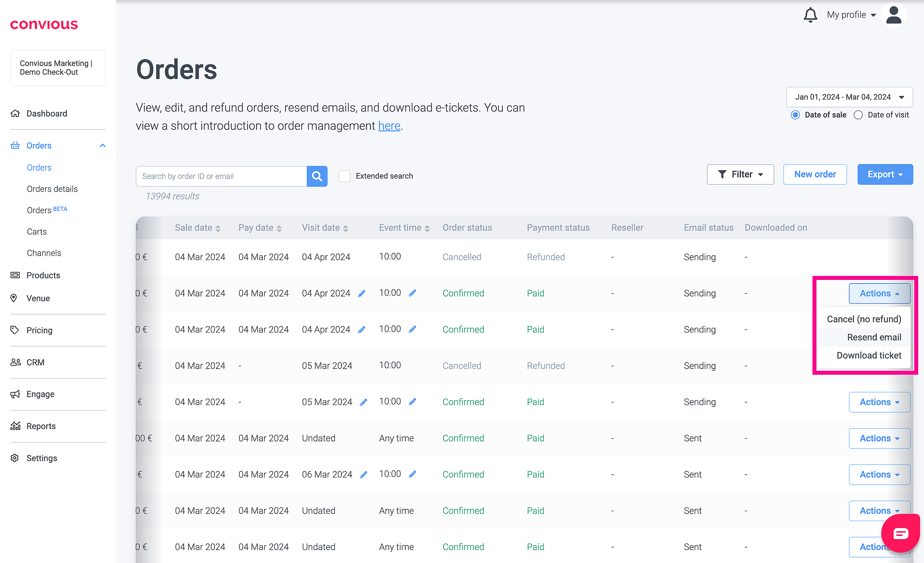Viewport: 924px width, 563px height.
Task: Click the Email status column header
Action: 709,228
